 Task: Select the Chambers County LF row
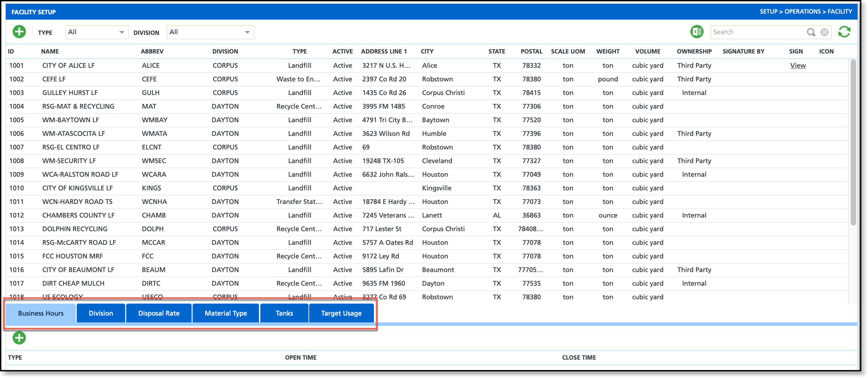point(78,215)
